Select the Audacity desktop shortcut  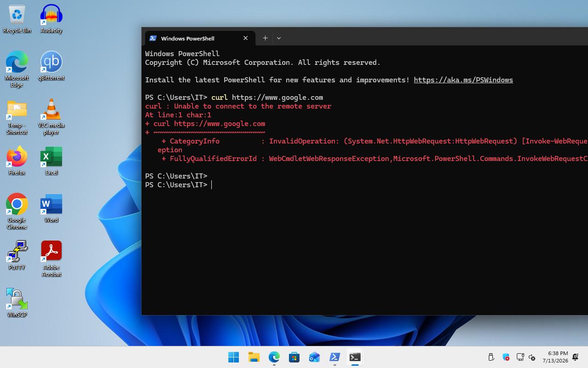pos(51,19)
